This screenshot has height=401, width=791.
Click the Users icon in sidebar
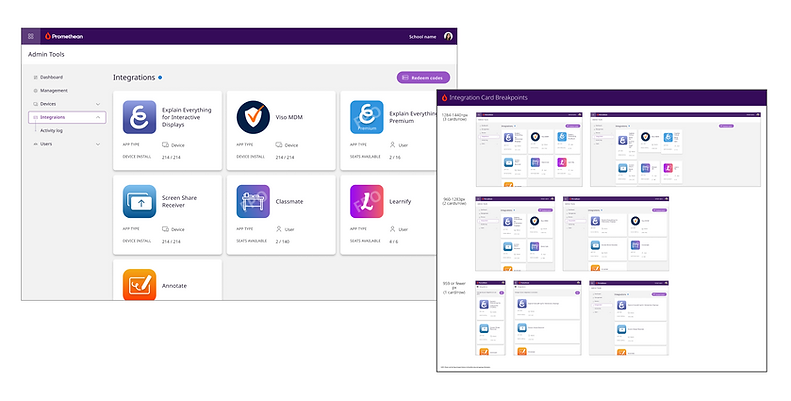click(35, 144)
